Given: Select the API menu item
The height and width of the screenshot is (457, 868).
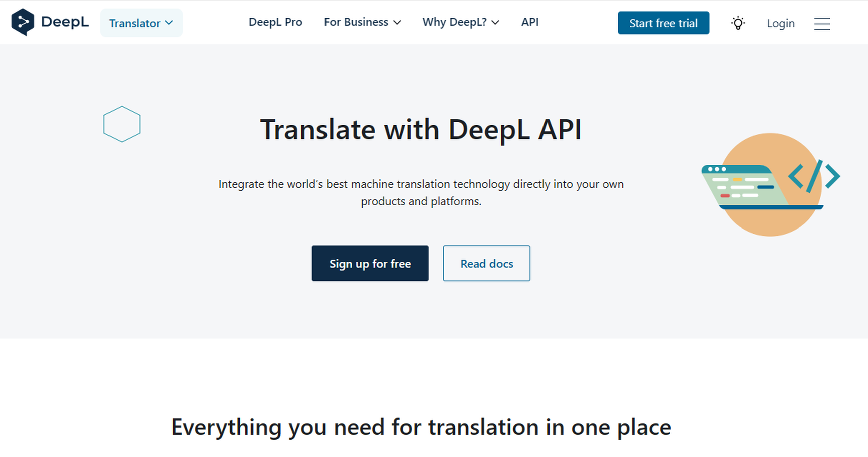Looking at the screenshot, I should [x=530, y=22].
